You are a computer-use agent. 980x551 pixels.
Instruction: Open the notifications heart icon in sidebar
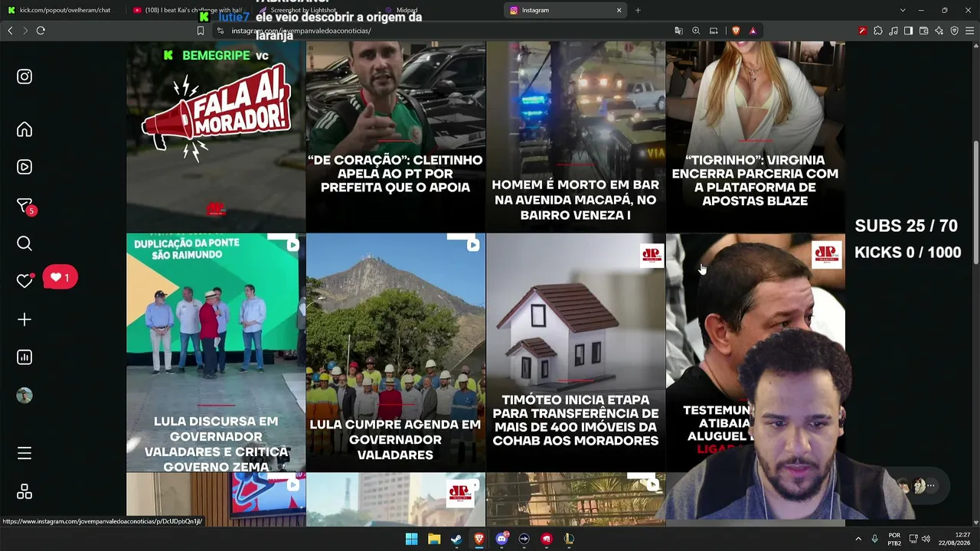coord(24,281)
